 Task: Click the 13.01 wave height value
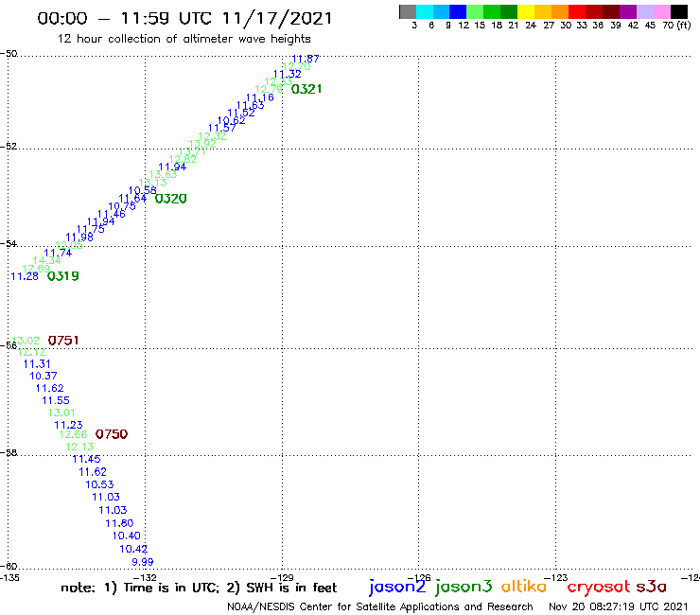click(61, 413)
